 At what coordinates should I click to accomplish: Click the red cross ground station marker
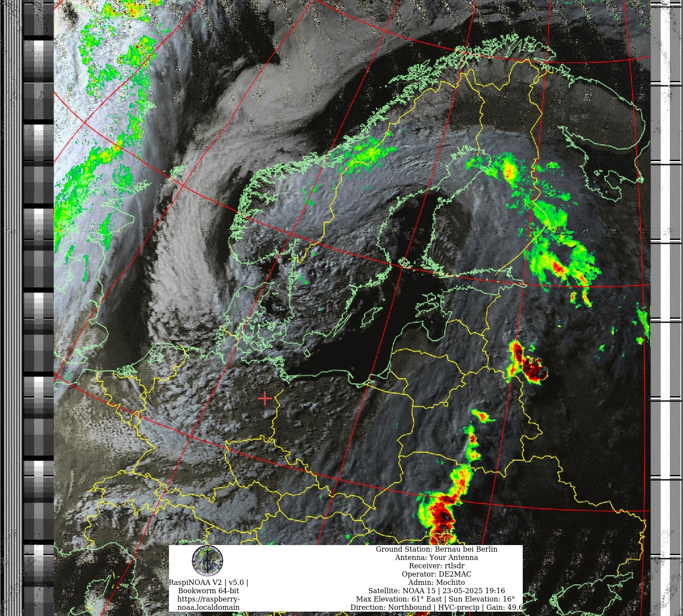[265, 399]
